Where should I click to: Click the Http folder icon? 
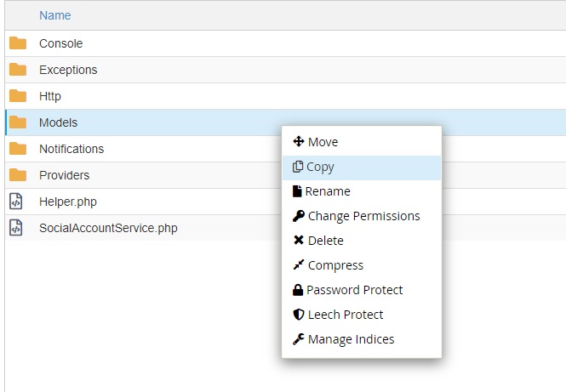(x=18, y=96)
